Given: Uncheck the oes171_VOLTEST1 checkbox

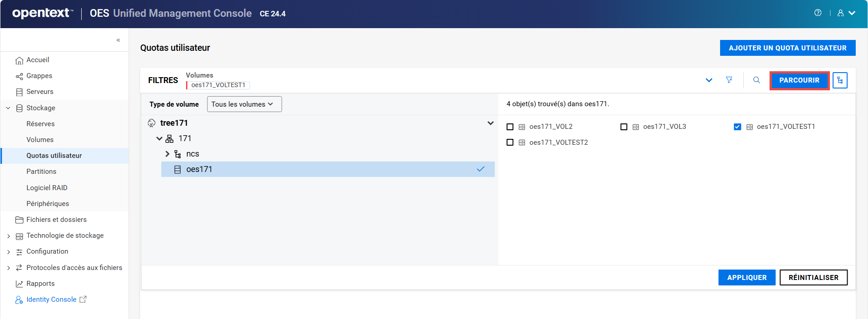Looking at the screenshot, I should pyautogui.click(x=737, y=127).
